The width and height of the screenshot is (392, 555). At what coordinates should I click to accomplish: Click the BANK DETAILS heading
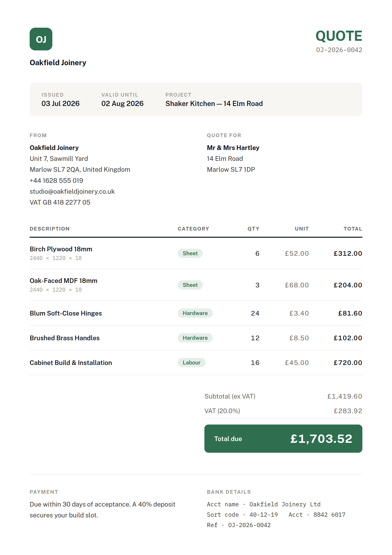[x=229, y=492]
